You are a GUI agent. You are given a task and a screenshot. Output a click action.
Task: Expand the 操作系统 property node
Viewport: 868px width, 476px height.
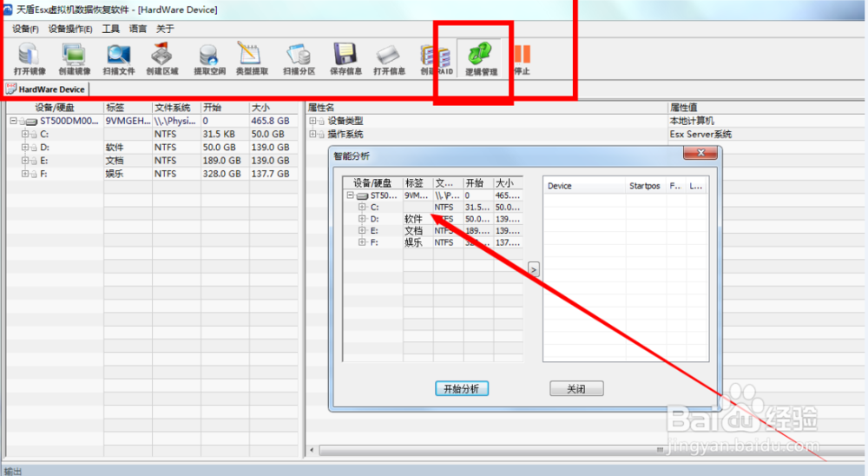point(312,134)
